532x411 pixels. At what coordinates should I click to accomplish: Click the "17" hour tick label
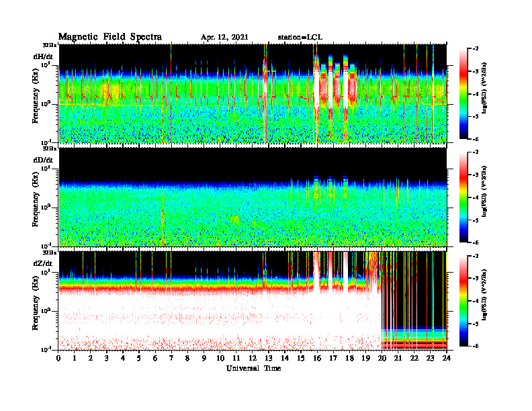334,358
